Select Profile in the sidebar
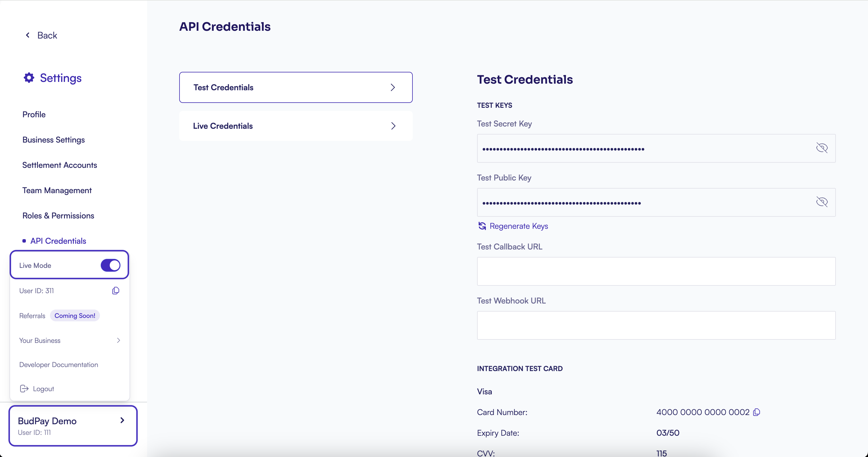The image size is (868, 457). point(34,114)
